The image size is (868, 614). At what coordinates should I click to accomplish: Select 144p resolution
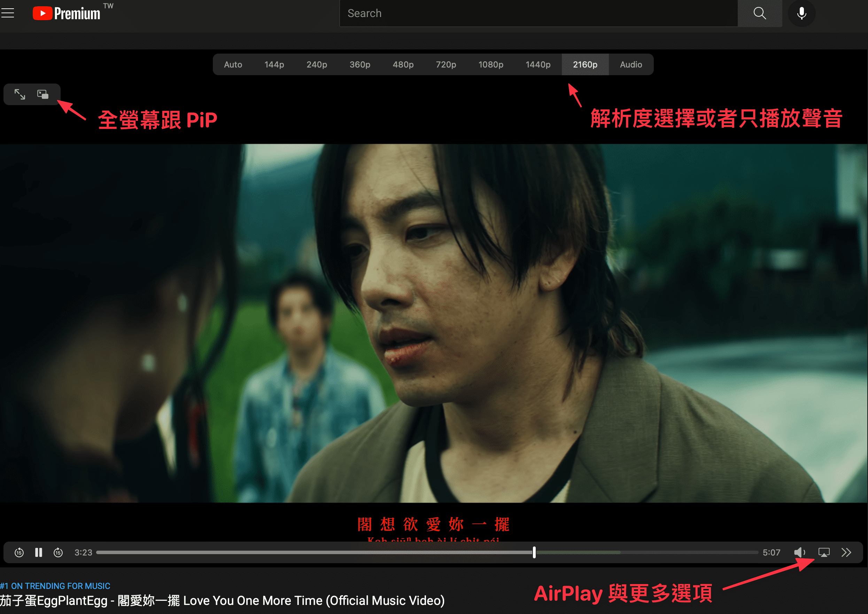click(x=274, y=65)
